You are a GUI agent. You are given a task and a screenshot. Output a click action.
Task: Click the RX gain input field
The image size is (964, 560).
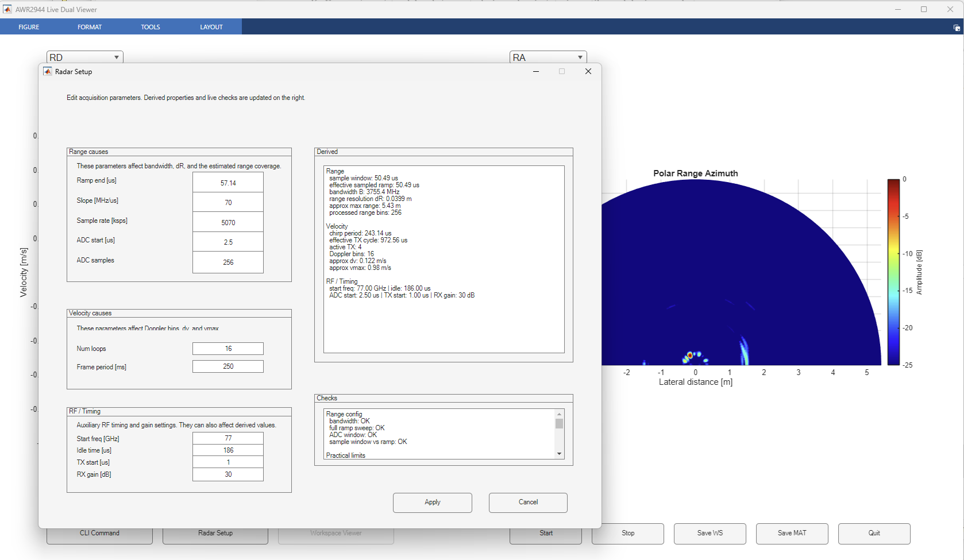pyautogui.click(x=228, y=474)
